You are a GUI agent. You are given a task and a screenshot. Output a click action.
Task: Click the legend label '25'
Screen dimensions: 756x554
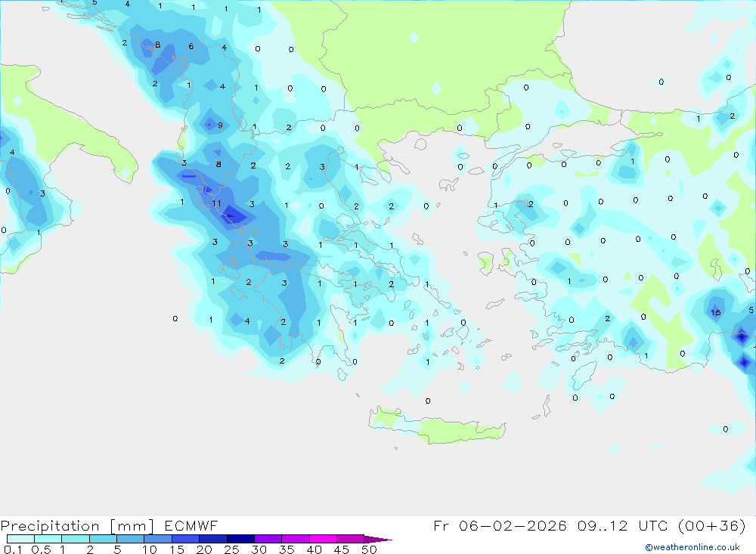click(232, 549)
